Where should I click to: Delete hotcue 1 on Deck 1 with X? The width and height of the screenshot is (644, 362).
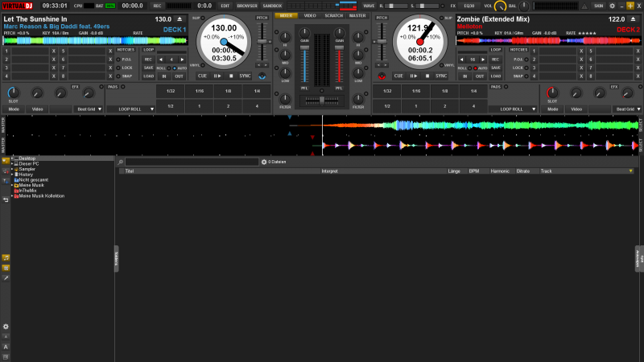[x=53, y=51]
